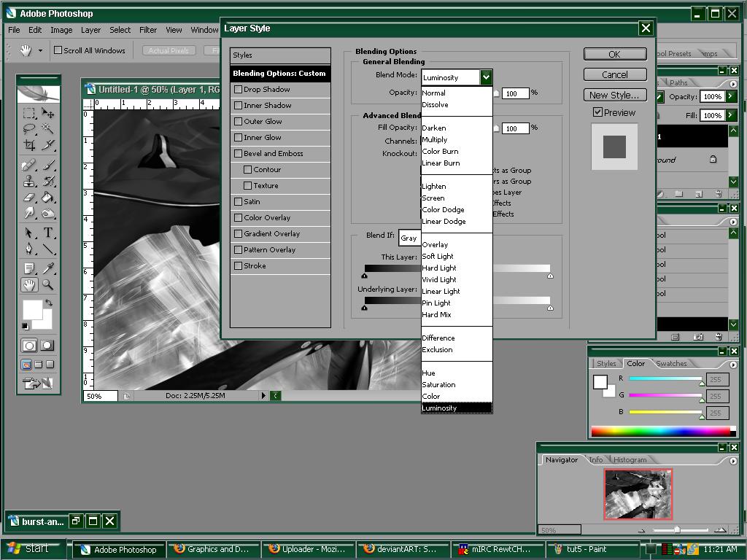Screen dimensions: 747x560
Task: Switch to Quick Mask mode
Action: (47, 346)
